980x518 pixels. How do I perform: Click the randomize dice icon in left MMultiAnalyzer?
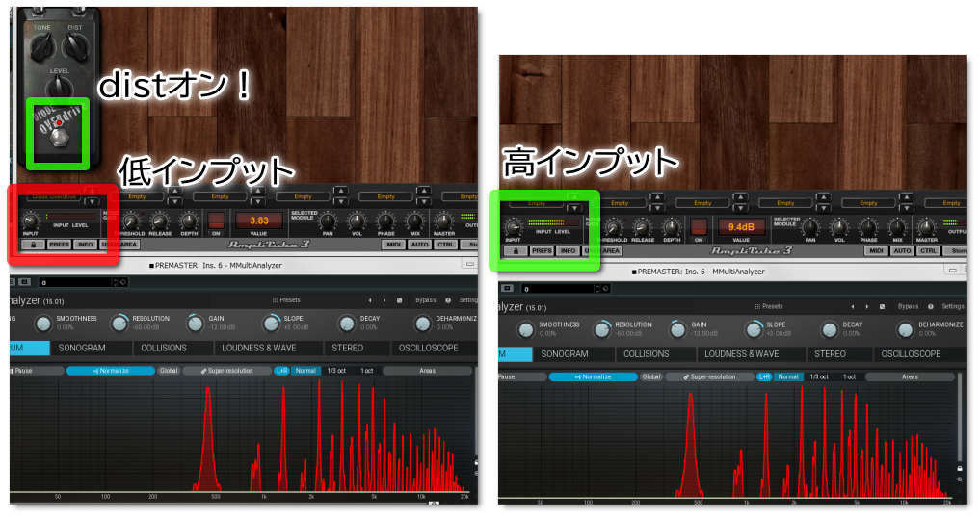(399, 300)
